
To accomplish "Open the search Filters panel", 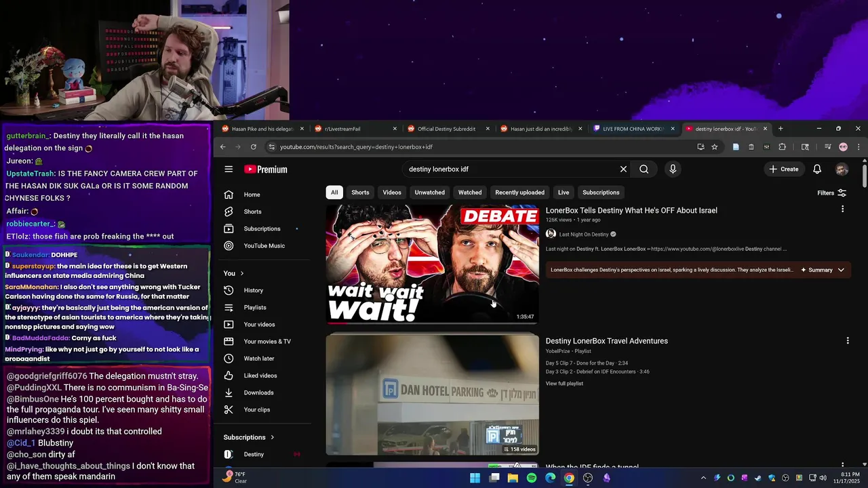I will (831, 192).
